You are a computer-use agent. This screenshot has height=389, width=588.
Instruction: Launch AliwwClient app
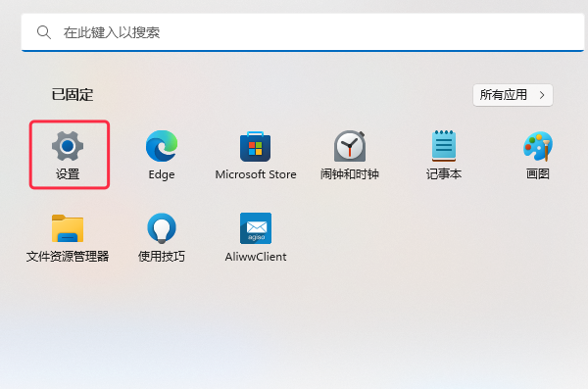point(256,237)
